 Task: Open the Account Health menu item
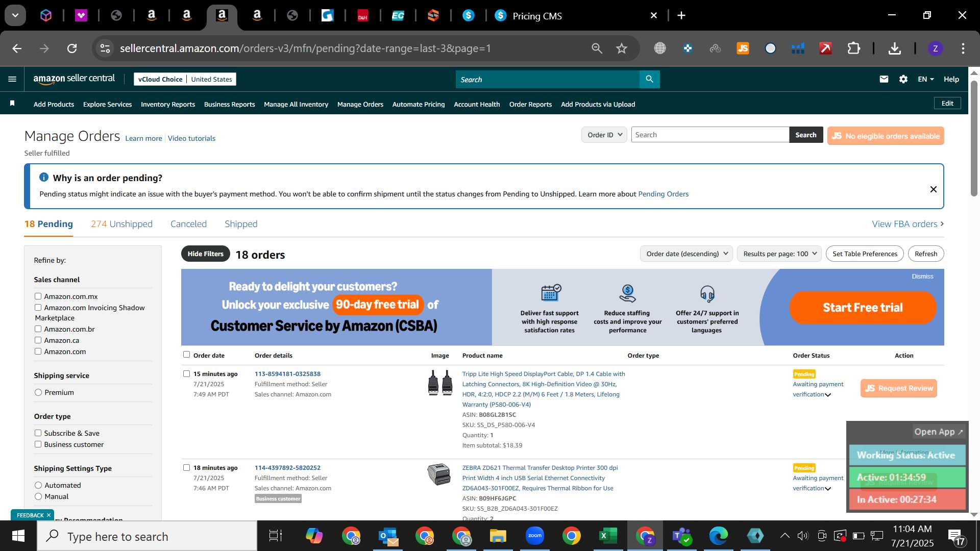[x=477, y=104]
